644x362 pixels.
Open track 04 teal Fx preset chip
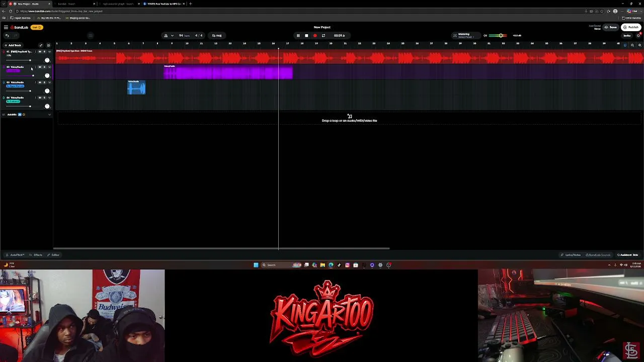point(13,102)
